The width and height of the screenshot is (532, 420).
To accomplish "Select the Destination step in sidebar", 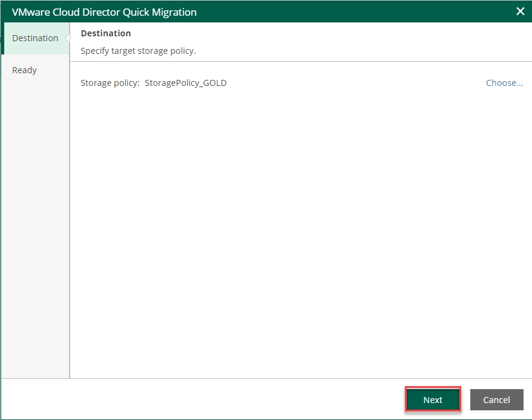I will 35,38.
